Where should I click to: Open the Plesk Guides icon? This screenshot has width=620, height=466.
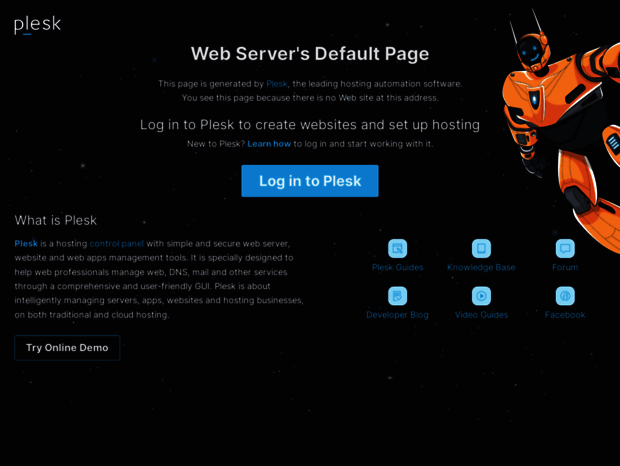(x=397, y=248)
